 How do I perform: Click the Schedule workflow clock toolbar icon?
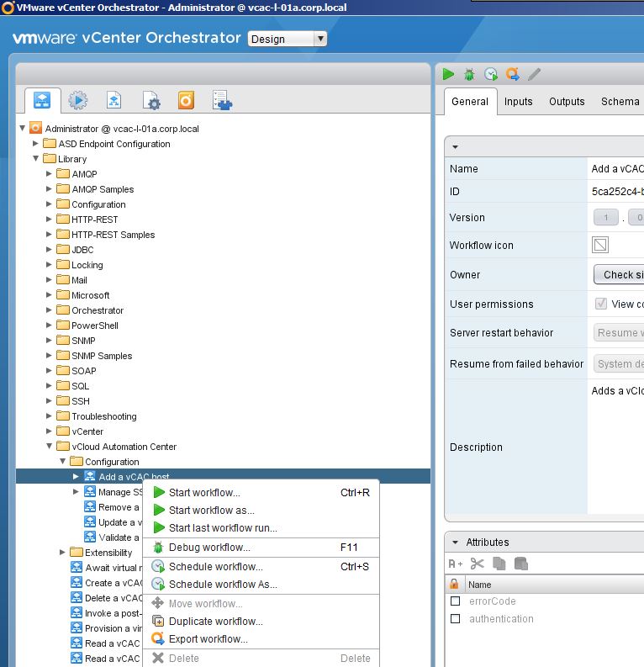(x=491, y=75)
